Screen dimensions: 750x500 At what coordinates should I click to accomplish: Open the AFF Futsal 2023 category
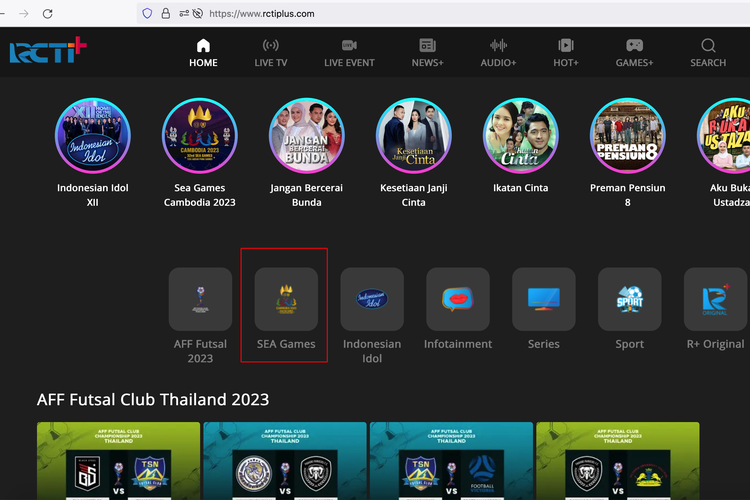tap(200, 299)
